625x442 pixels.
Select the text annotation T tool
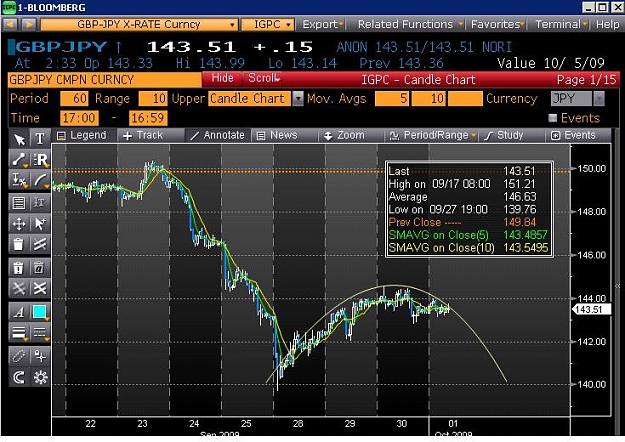(40, 139)
